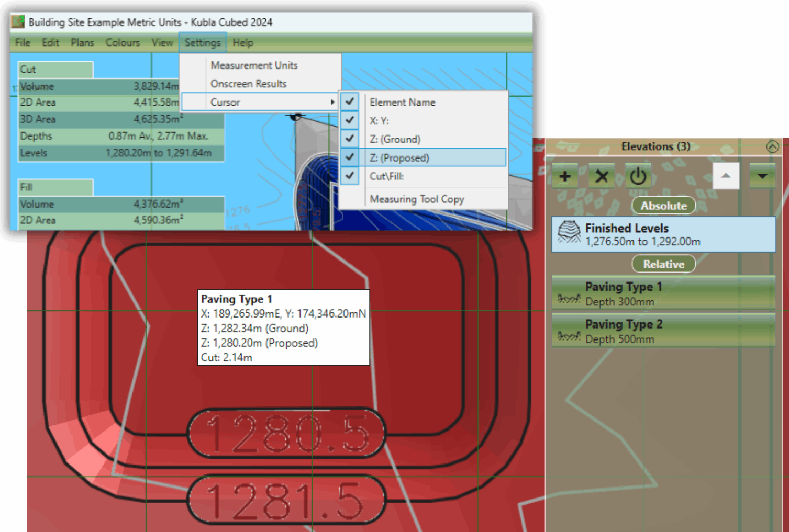
Task: Toggle the Cut\Fill cursor option
Action: pyautogui.click(x=386, y=176)
